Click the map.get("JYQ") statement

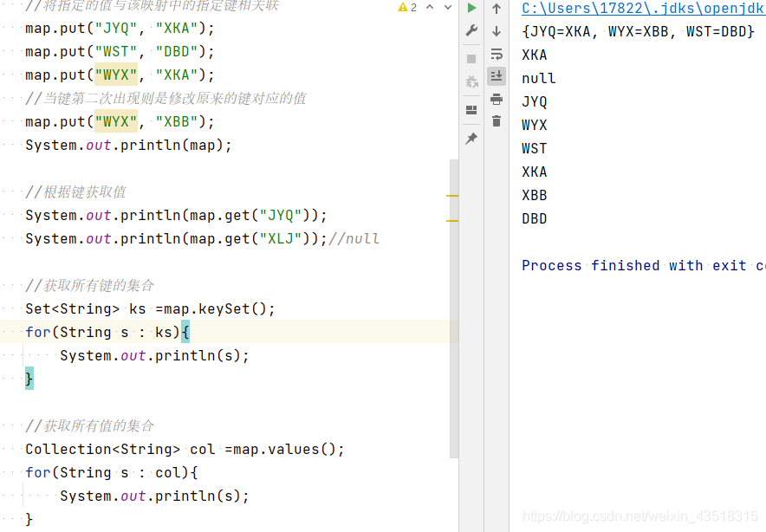click(x=177, y=216)
